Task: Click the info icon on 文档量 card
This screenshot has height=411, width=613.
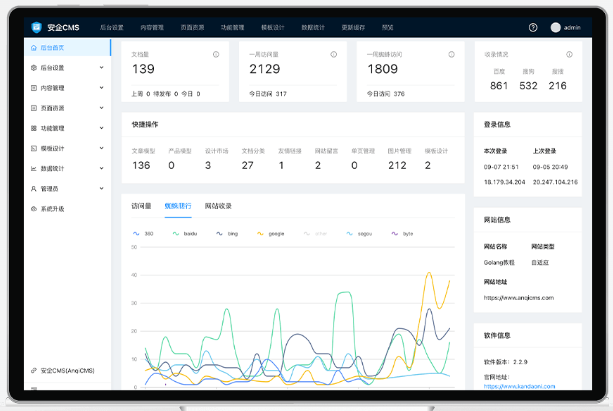Action: point(216,54)
